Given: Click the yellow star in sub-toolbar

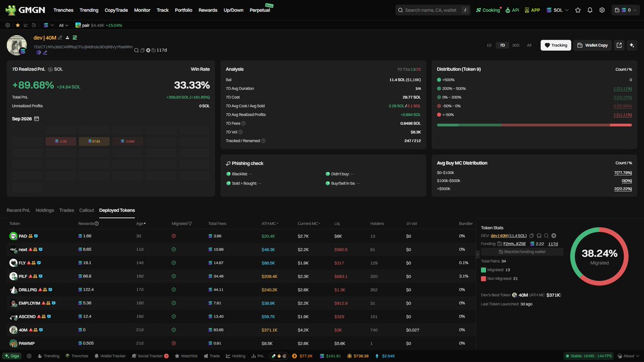Looking at the screenshot, I should (x=17, y=25).
